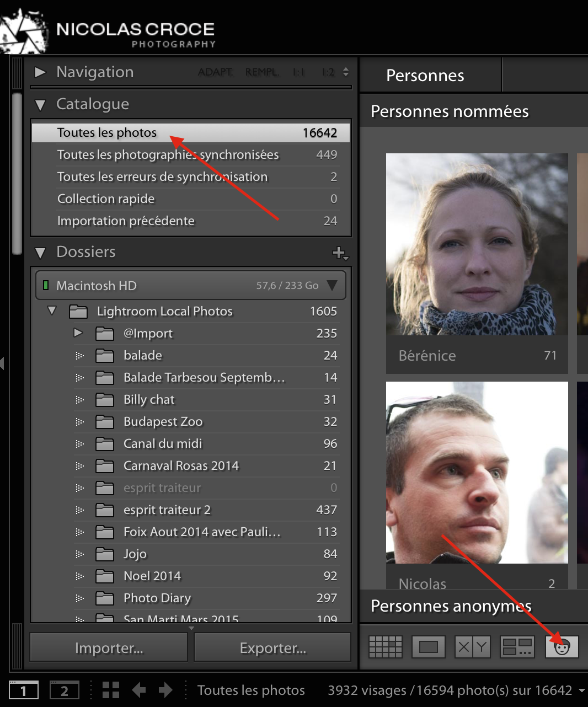Collapse the Dossiers panel

coord(40,253)
